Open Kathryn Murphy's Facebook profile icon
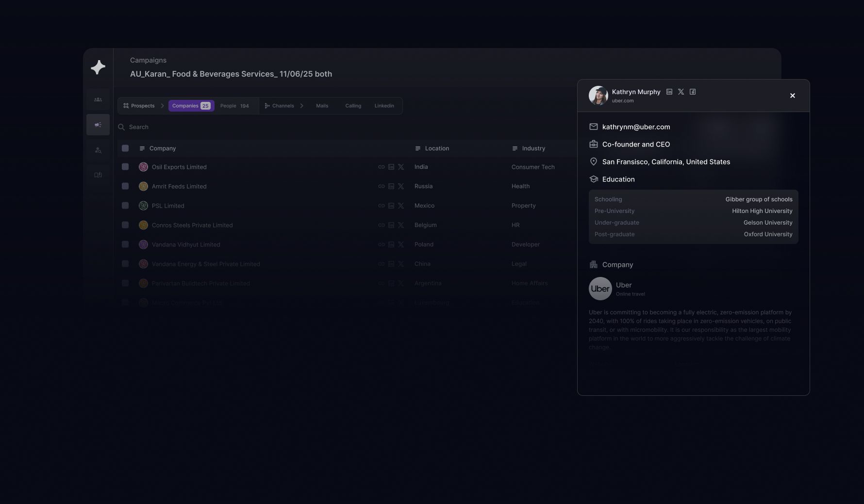 [x=693, y=92]
